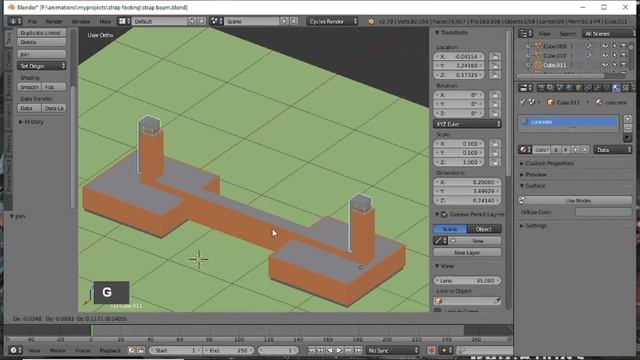The height and width of the screenshot is (360, 640).
Task: Open the Render properties tab icon
Action: [x=541, y=88]
